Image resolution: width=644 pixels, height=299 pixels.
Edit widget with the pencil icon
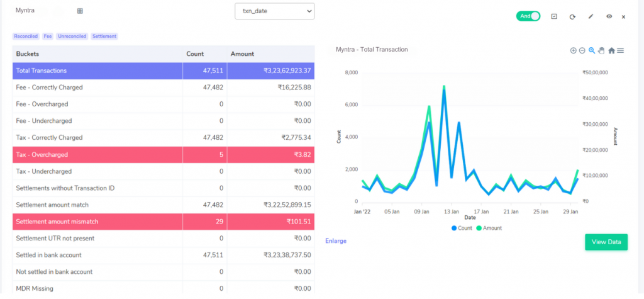[591, 16]
